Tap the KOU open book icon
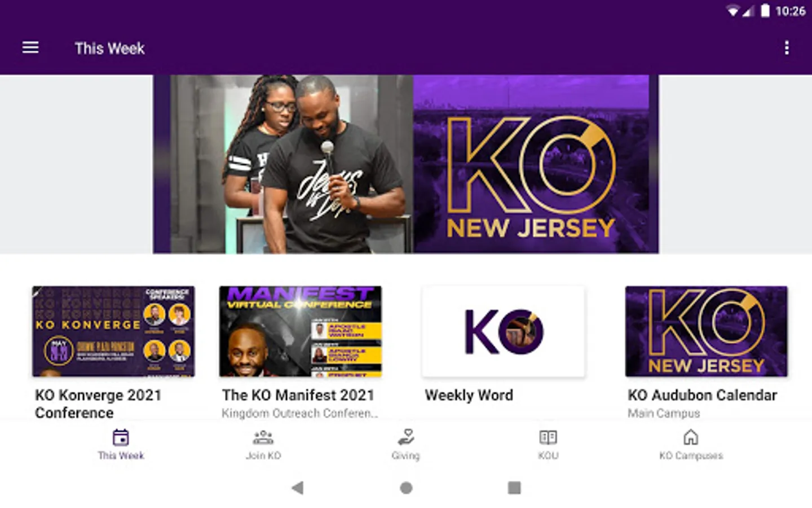The height and width of the screenshot is (508, 812). tap(548, 437)
